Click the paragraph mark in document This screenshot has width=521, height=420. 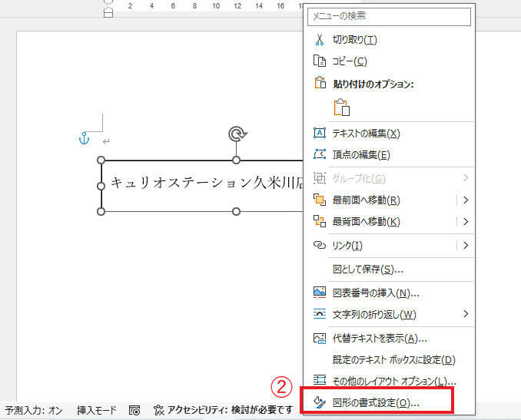point(106,142)
